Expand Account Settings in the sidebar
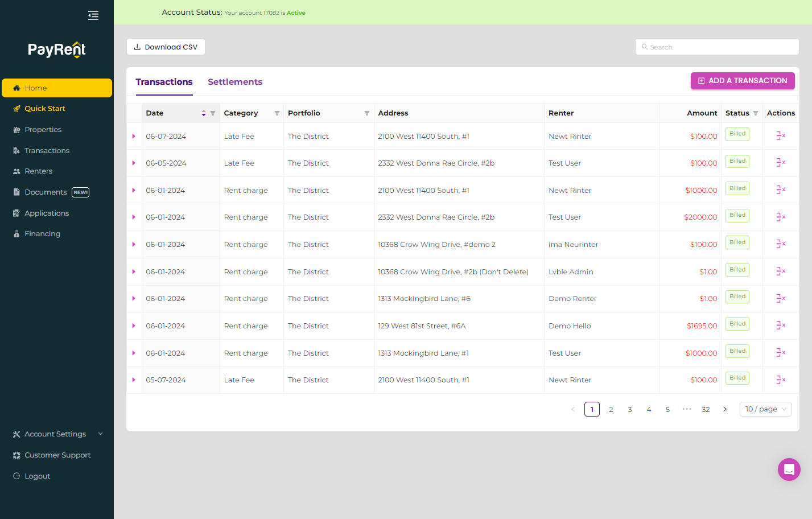812x519 pixels. pos(57,434)
